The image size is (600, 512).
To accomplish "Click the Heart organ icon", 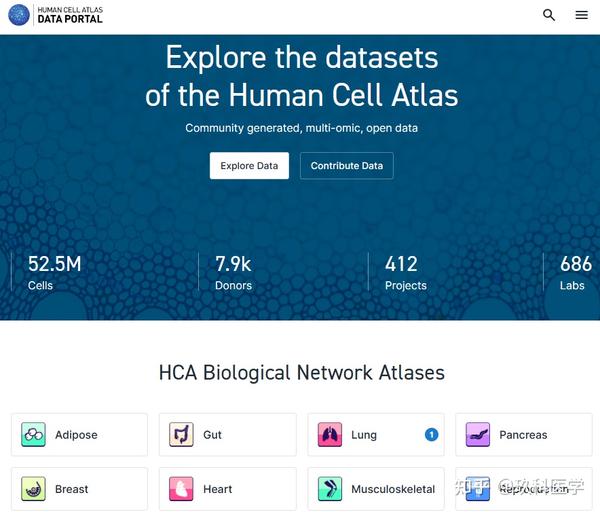I will pos(181,489).
